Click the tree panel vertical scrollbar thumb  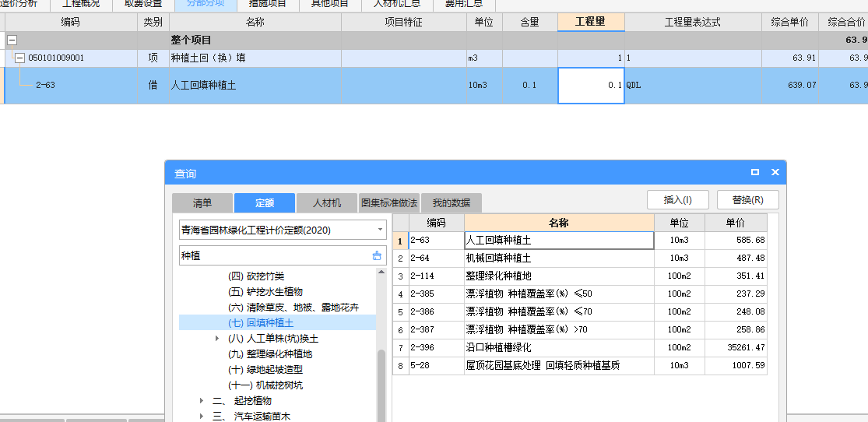pos(381,386)
